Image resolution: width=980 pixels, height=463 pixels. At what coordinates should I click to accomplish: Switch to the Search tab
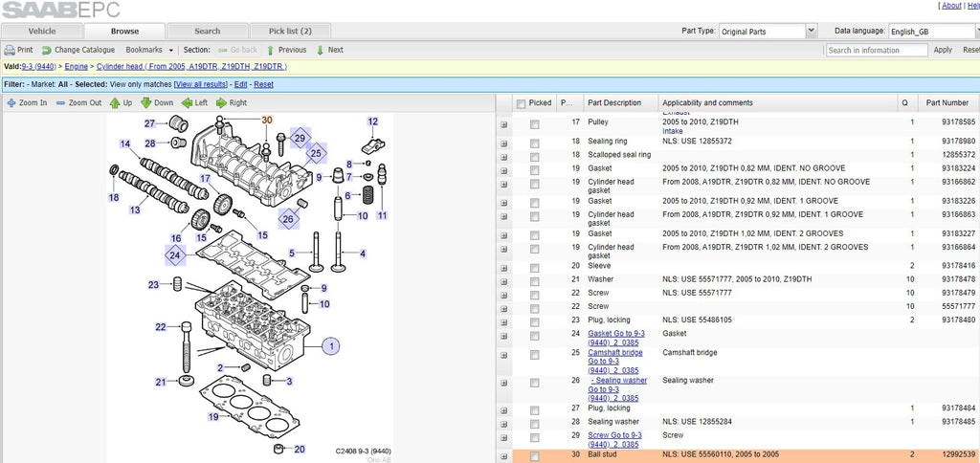(207, 32)
